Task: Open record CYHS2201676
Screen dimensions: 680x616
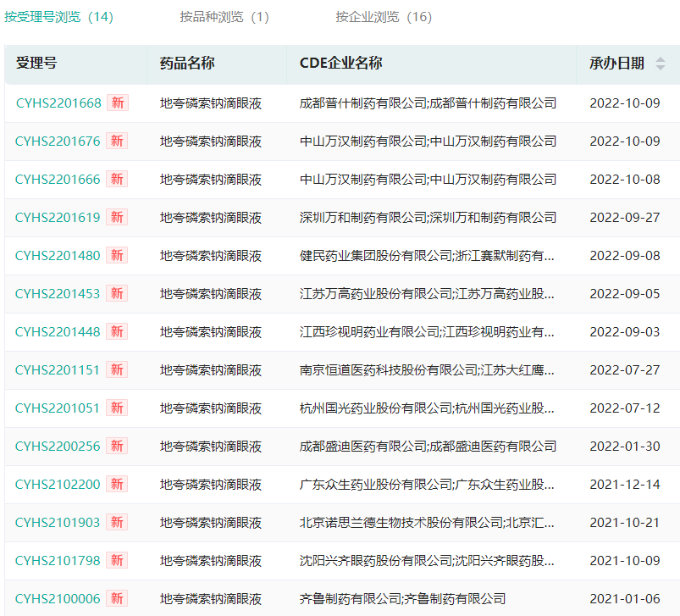Action: click(58, 142)
